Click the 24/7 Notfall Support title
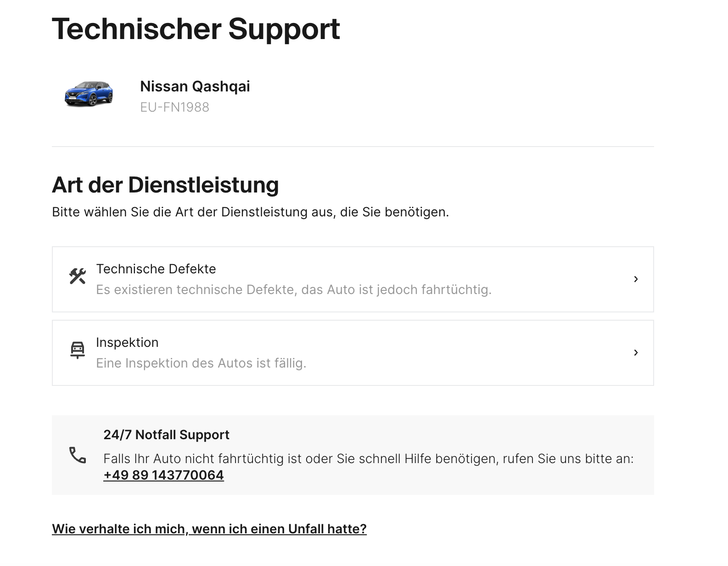728x566 pixels. (x=166, y=435)
